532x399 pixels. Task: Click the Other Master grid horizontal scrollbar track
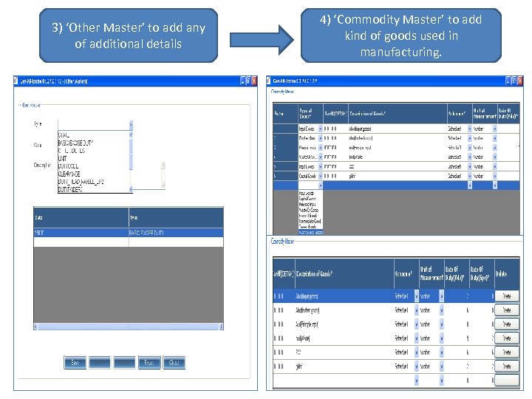tap(129, 327)
